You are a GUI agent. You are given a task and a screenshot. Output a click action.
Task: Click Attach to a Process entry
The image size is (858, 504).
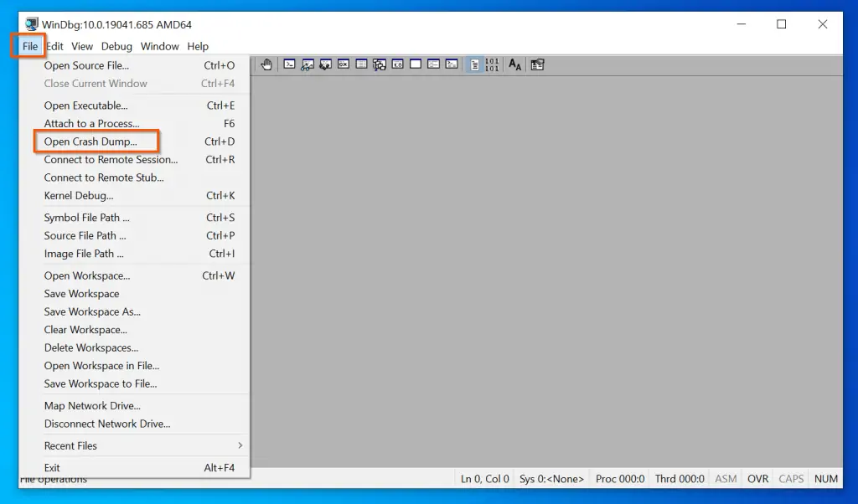coord(91,124)
